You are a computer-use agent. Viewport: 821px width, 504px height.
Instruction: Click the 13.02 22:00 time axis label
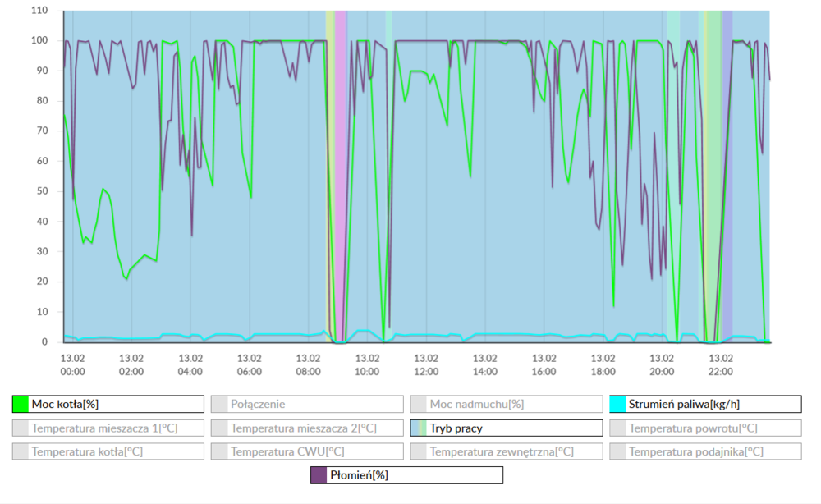[x=721, y=364]
